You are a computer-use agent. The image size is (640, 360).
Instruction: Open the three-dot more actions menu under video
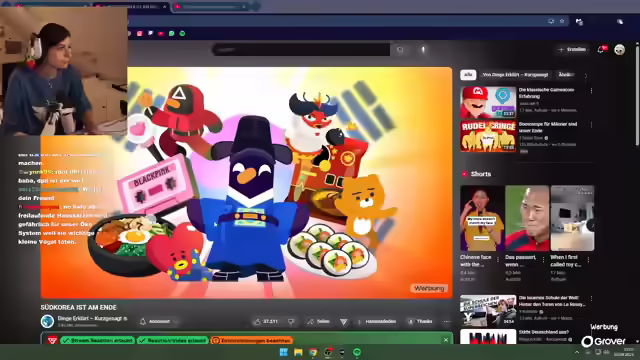tap(447, 322)
